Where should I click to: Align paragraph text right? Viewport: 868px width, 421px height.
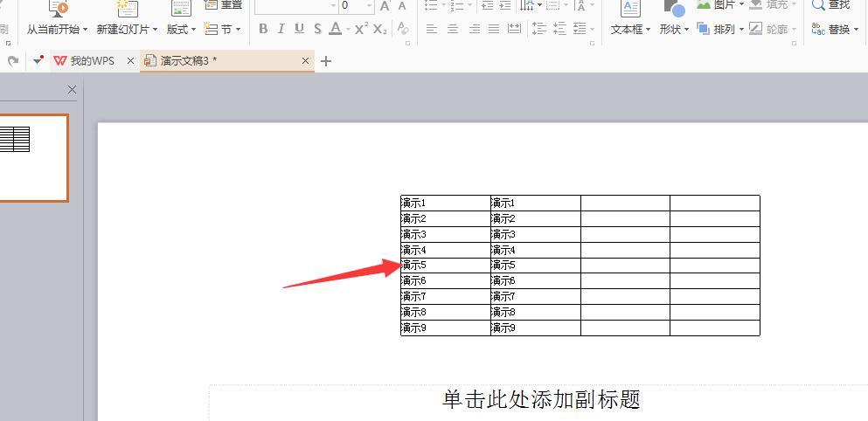click(x=474, y=29)
